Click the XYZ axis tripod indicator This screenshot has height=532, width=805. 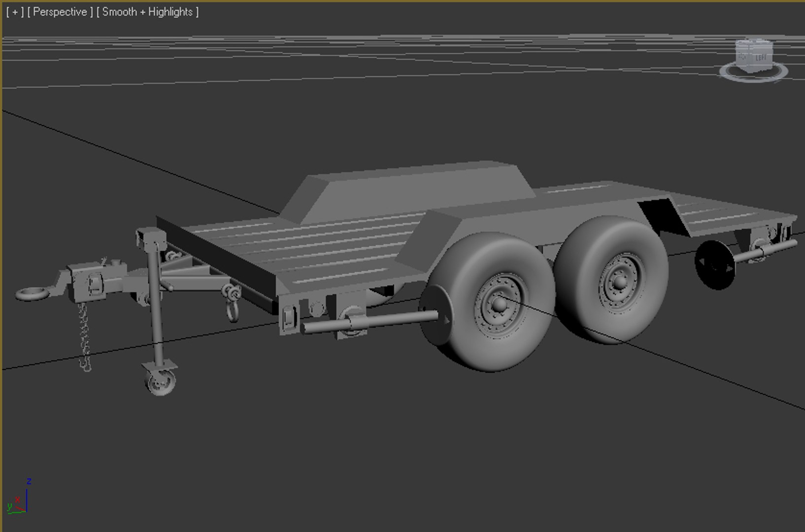(19, 497)
